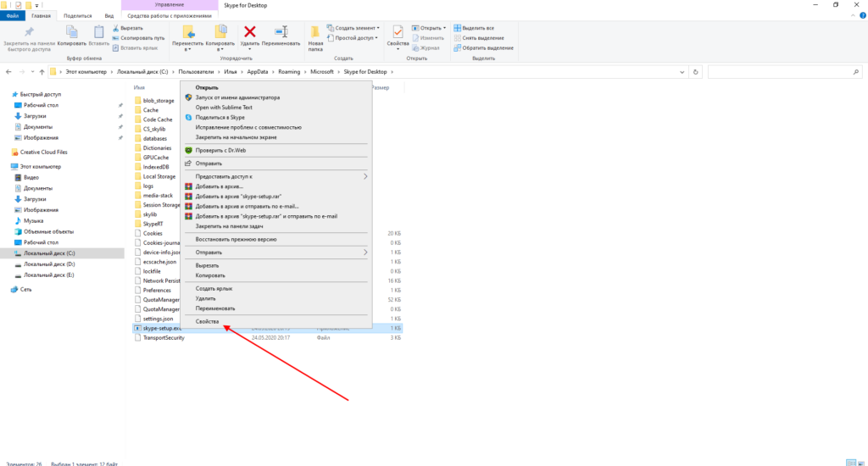Open Свойства in context menu
Viewport: 868px width, 466px height.
pyautogui.click(x=275, y=322)
